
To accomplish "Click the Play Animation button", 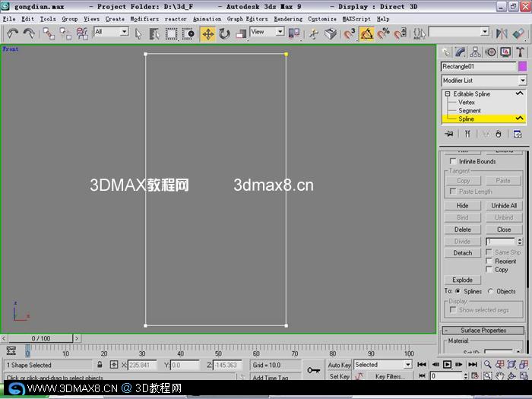I will (x=447, y=364).
